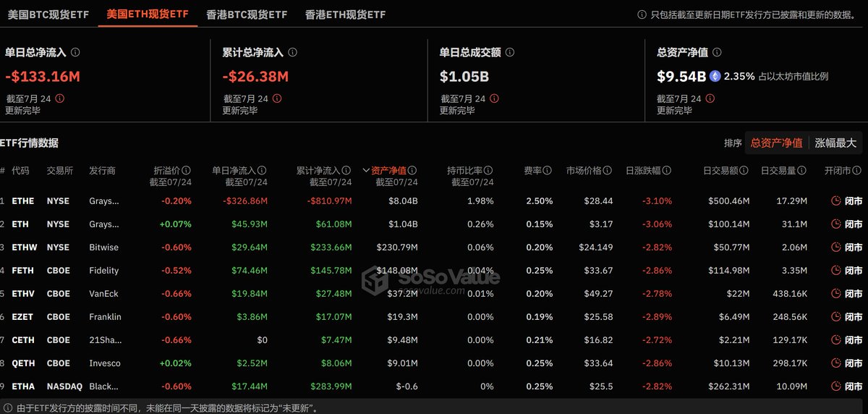Image resolution: width=868 pixels, height=414 pixels.
Task: Open QETH ticker link
Action: (23, 363)
